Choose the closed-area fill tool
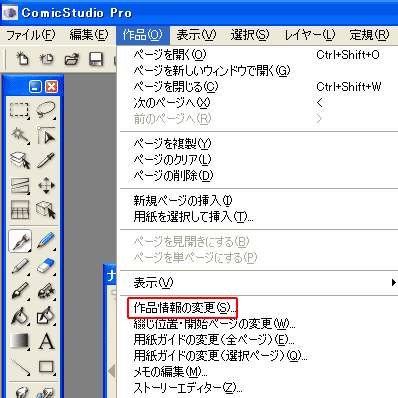 click(x=46, y=316)
